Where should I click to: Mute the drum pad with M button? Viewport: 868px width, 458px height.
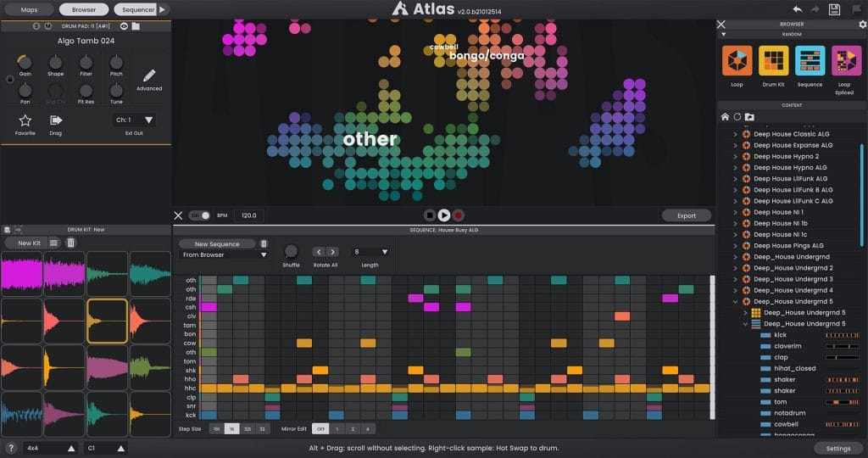pyautogui.click(x=48, y=26)
